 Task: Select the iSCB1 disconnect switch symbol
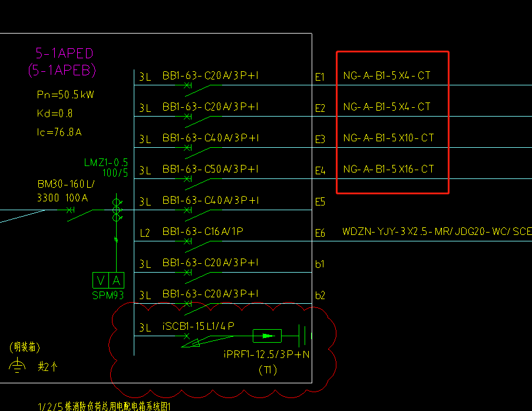click(207, 340)
